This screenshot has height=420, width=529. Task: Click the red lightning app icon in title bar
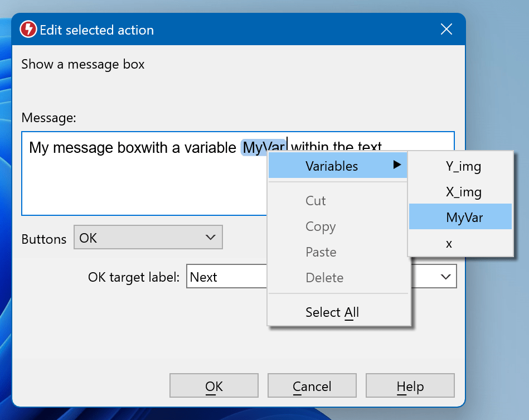(28, 30)
